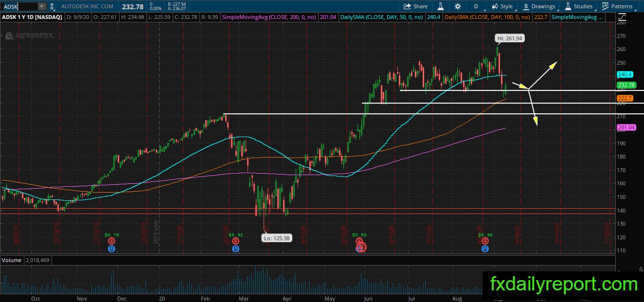Viewport: 644px width, 302px height.
Task: Click the AUTODESK INC COM company name
Action: point(88,6)
